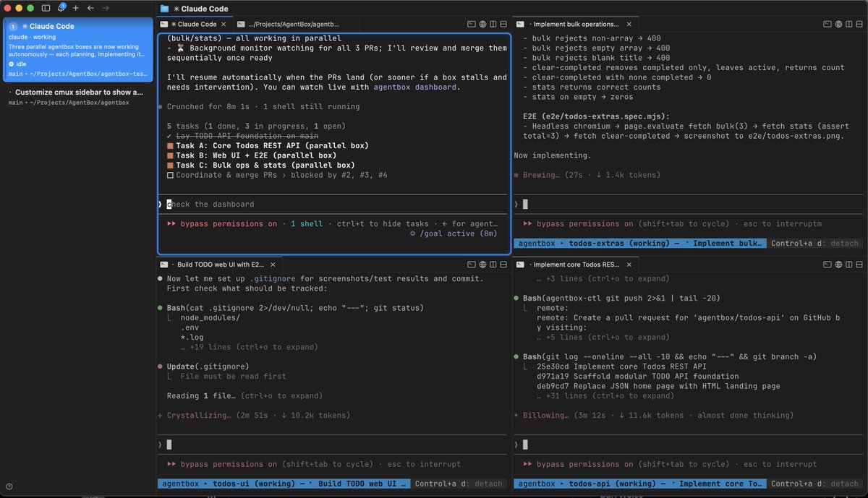Split Implement bulk operations pane downward
Viewport: 868px width, 498px height.
coord(860,24)
